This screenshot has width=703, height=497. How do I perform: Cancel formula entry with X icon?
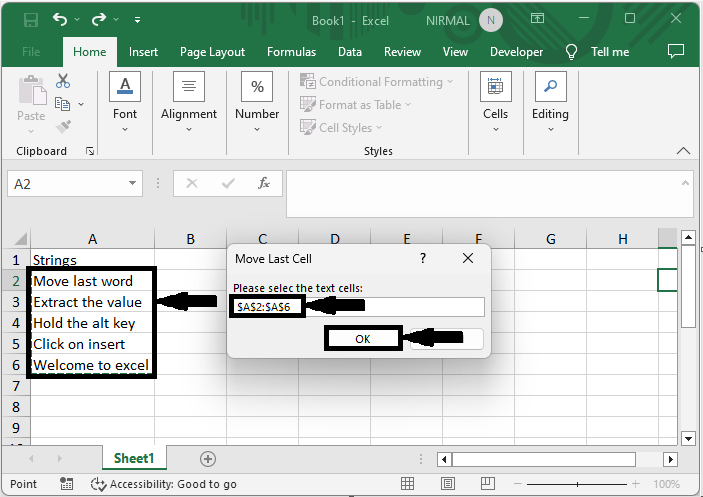tap(192, 183)
